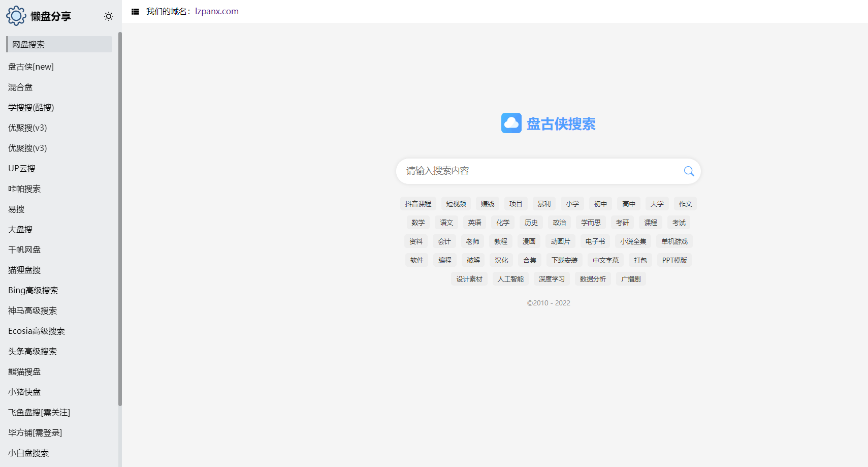Open the lzpanx.com domain link
Image resolution: width=868 pixels, height=467 pixels.
[x=217, y=11]
